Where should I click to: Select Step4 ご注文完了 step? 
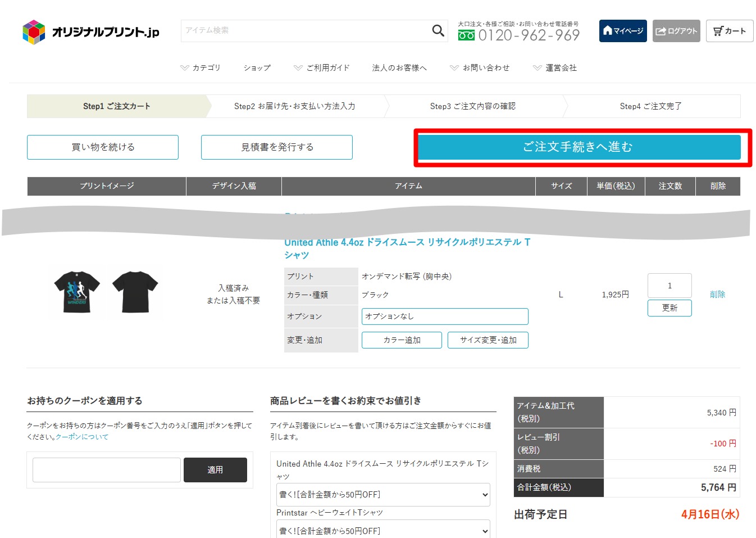(651, 106)
